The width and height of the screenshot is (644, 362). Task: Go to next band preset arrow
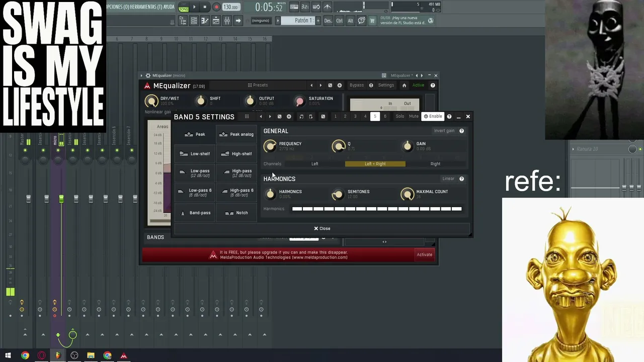[270, 117]
